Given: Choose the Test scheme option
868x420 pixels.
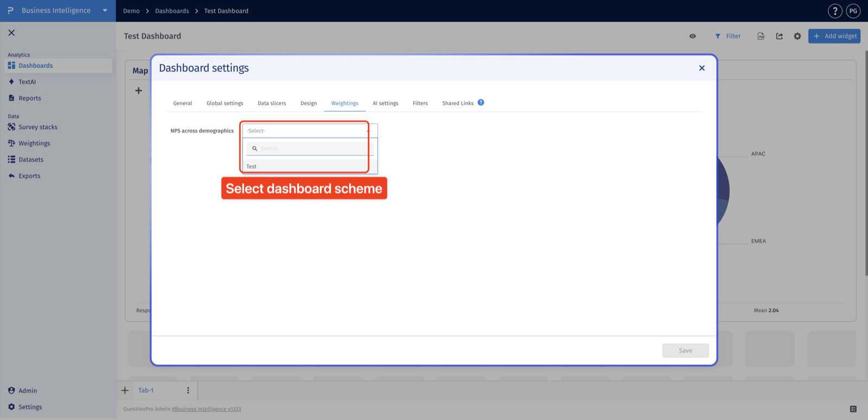Looking at the screenshot, I should click(x=310, y=167).
